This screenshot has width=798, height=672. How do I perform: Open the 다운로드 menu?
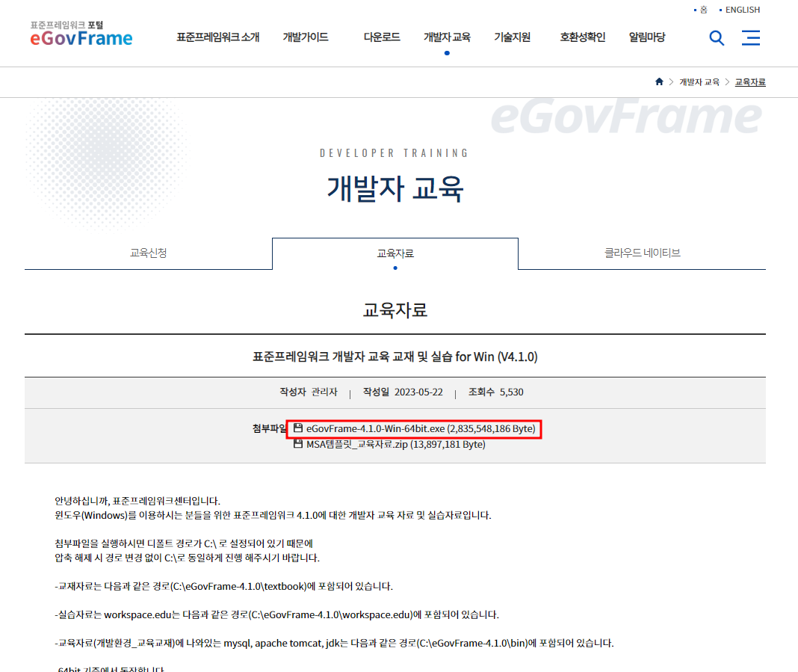[382, 37]
